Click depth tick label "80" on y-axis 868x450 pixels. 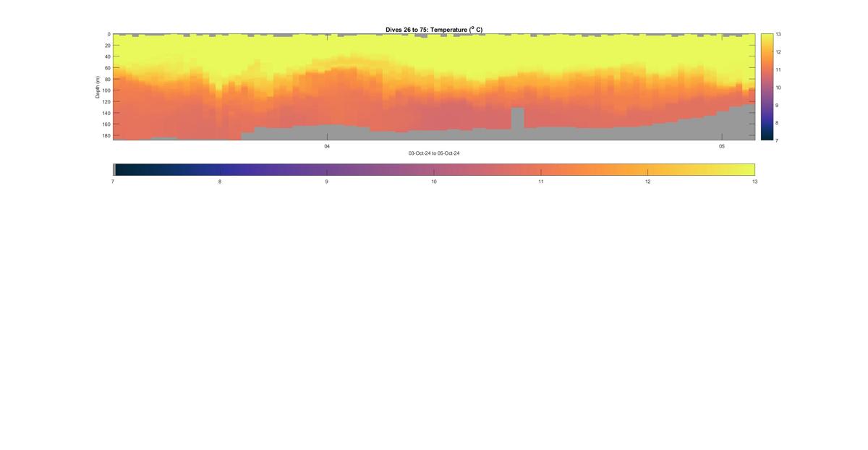108,79
